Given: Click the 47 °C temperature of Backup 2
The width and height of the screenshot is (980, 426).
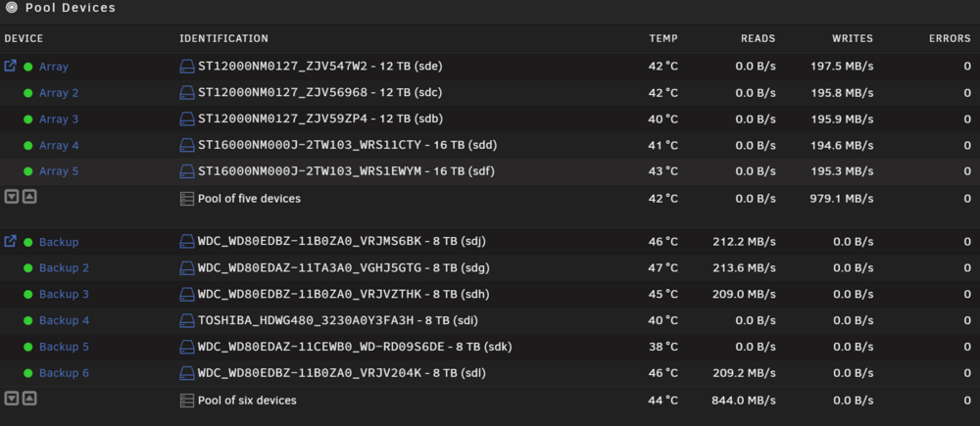Looking at the screenshot, I should coord(663,267).
